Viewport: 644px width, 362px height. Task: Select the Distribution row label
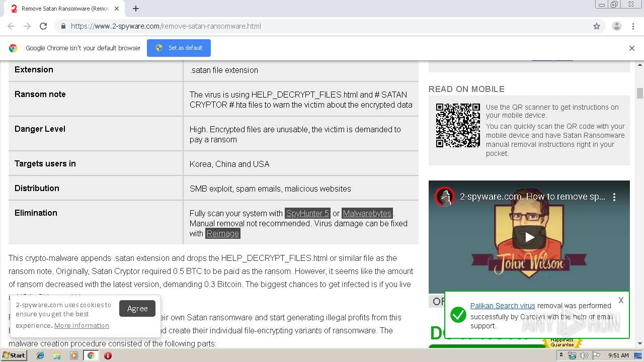pyautogui.click(x=37, y=189)
